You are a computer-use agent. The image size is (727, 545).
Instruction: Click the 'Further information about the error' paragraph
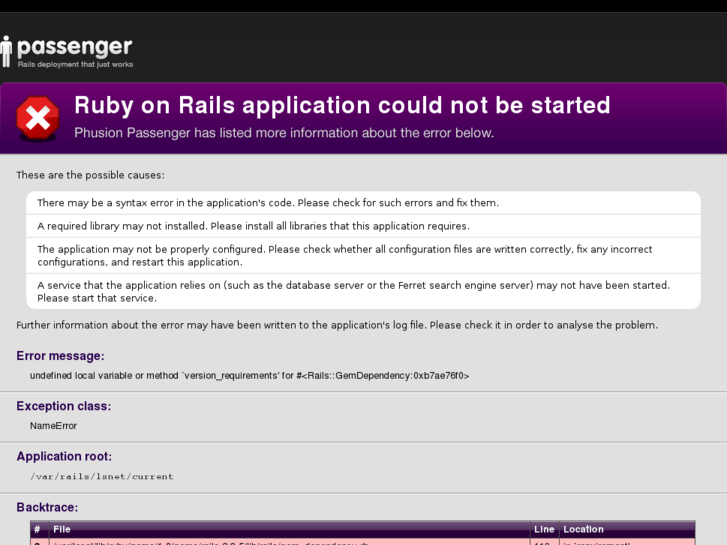(337, 325)
